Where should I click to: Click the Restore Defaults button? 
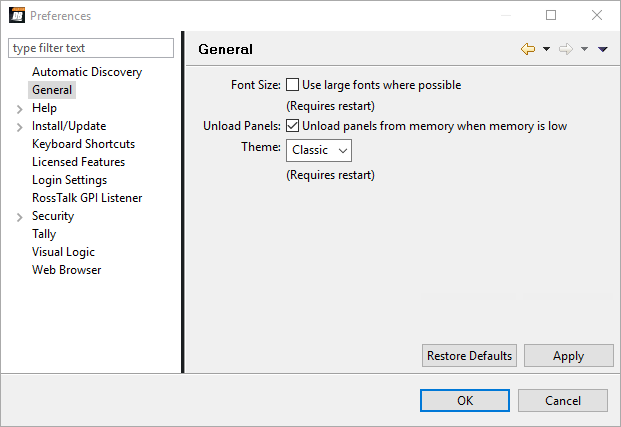tap(469, 356)
